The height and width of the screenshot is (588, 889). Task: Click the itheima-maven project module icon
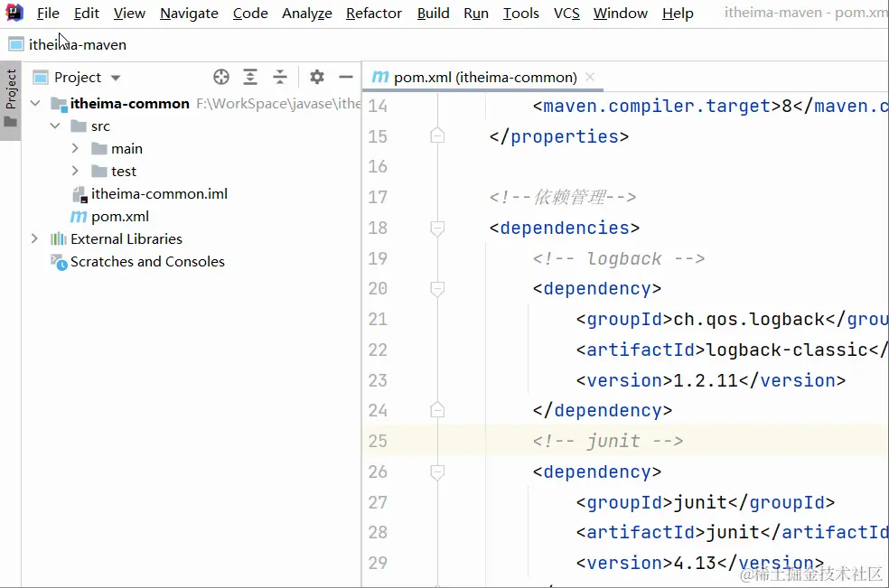point(16,44)
